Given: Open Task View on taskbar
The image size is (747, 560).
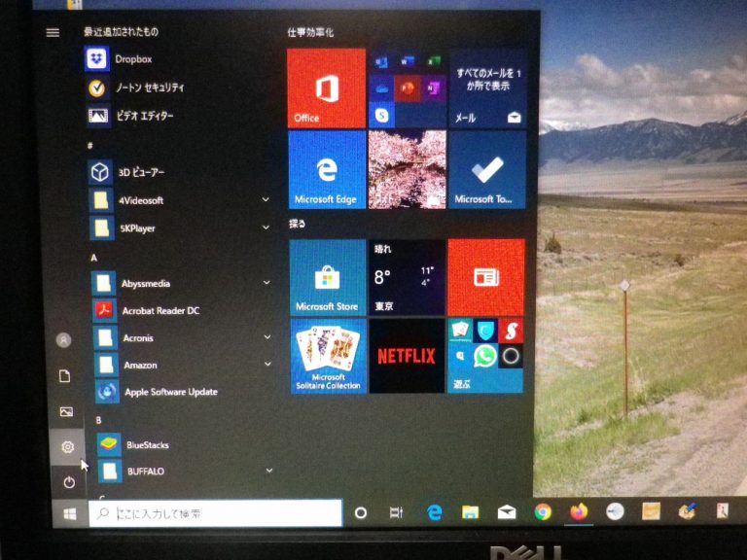Looking at the screenshot, I should point(397,512).
